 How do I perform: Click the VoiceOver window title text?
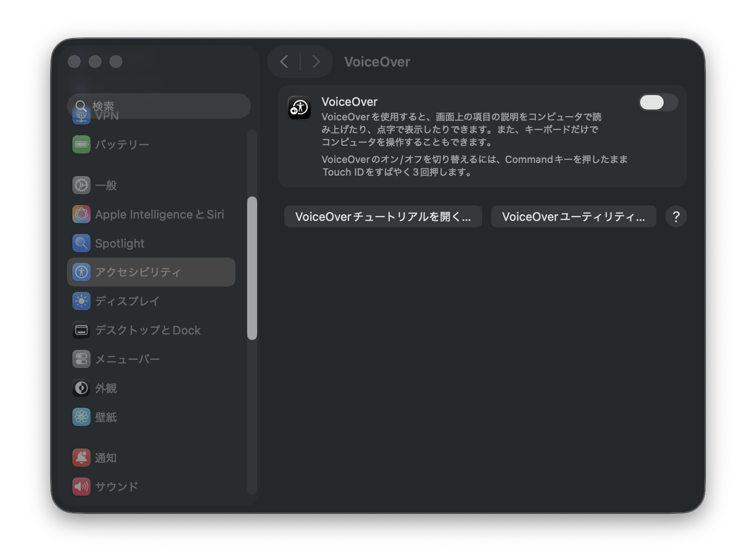(377, 62)
